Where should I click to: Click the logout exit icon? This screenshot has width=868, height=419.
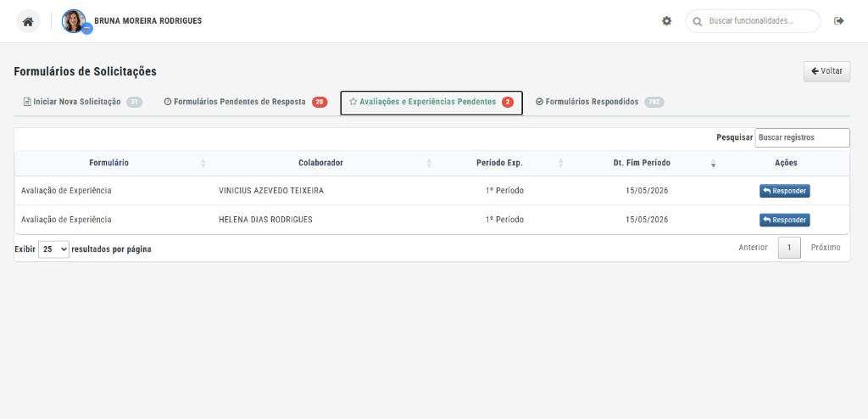[x=838, y=21]
